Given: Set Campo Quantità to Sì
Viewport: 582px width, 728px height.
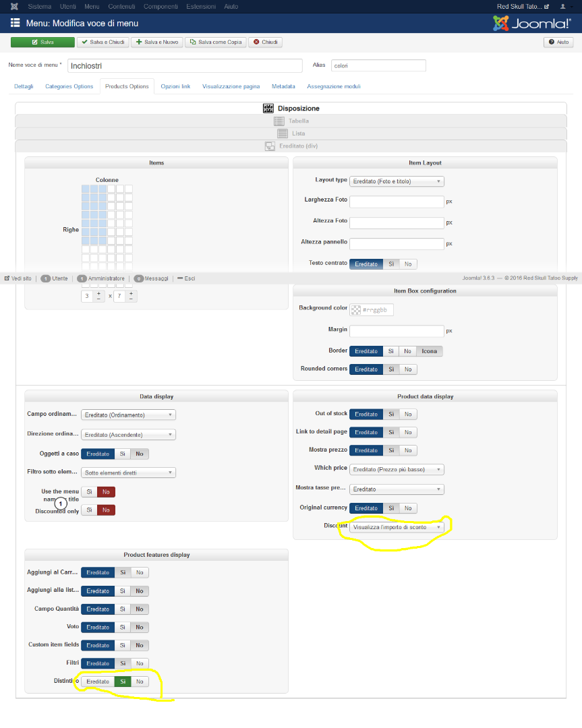Looking at the screenshot, I should [123, 609].
